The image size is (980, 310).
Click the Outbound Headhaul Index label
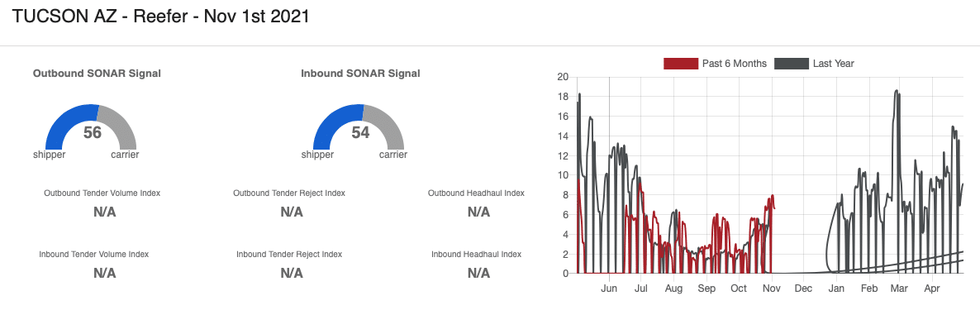click(476, 193)
